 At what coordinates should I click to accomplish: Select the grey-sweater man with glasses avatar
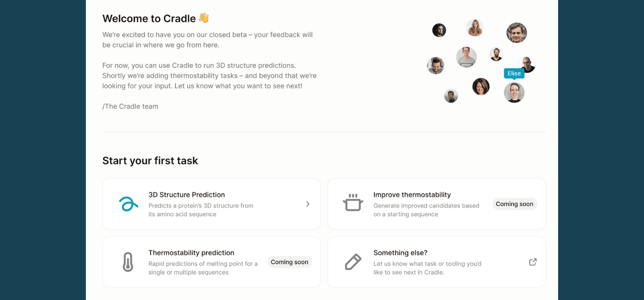(466, 57)
